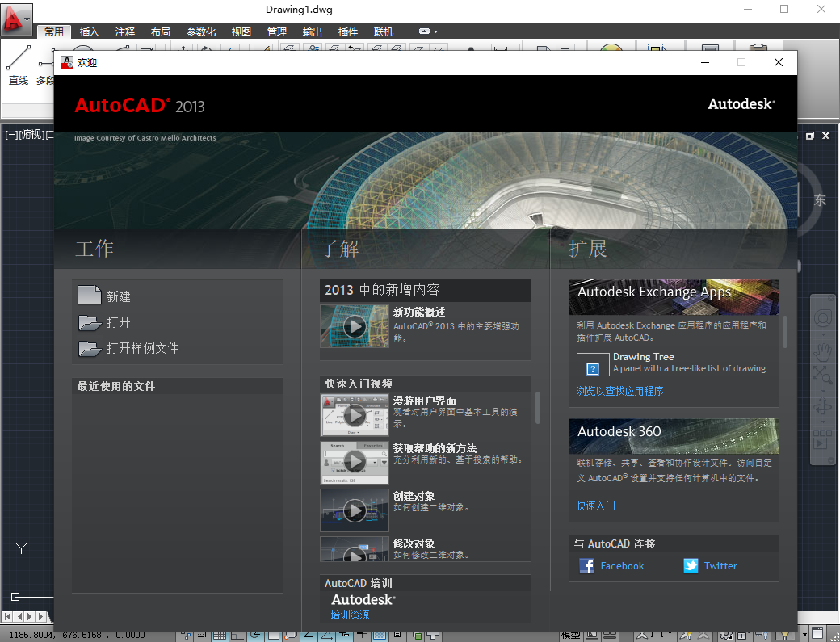Switch to the 视图 ribbon tab
840x642 pixels.
241,32
